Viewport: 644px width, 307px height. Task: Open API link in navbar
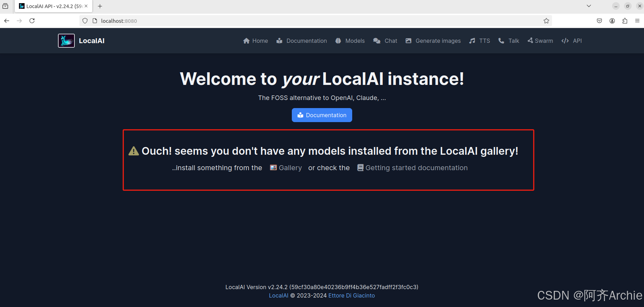[572, 41]
